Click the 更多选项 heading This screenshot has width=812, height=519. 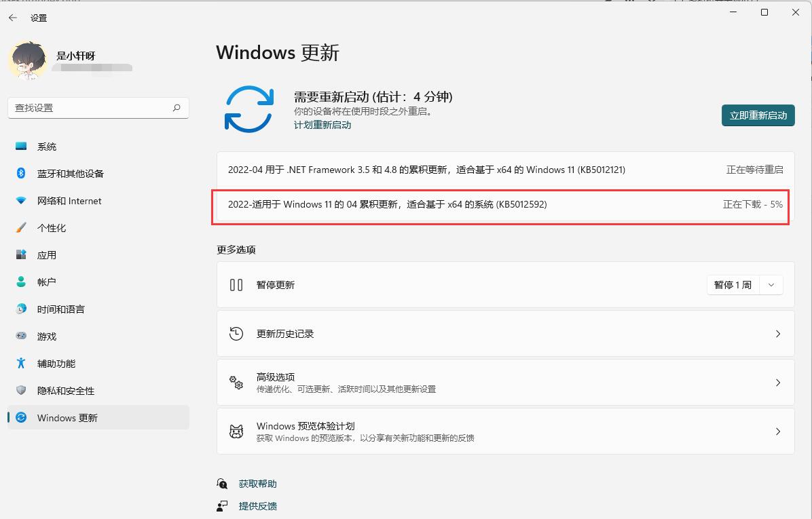236,250
